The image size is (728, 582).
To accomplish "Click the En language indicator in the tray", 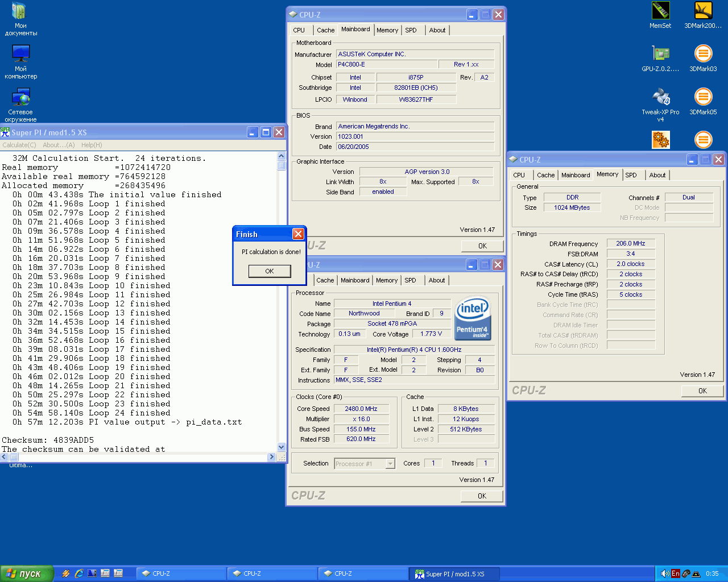I will point(675,573).
